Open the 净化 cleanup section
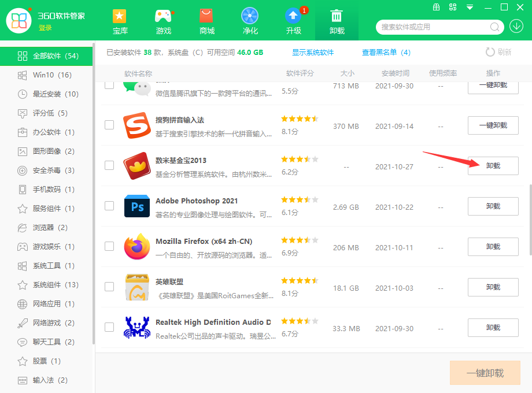 point(250,21)
